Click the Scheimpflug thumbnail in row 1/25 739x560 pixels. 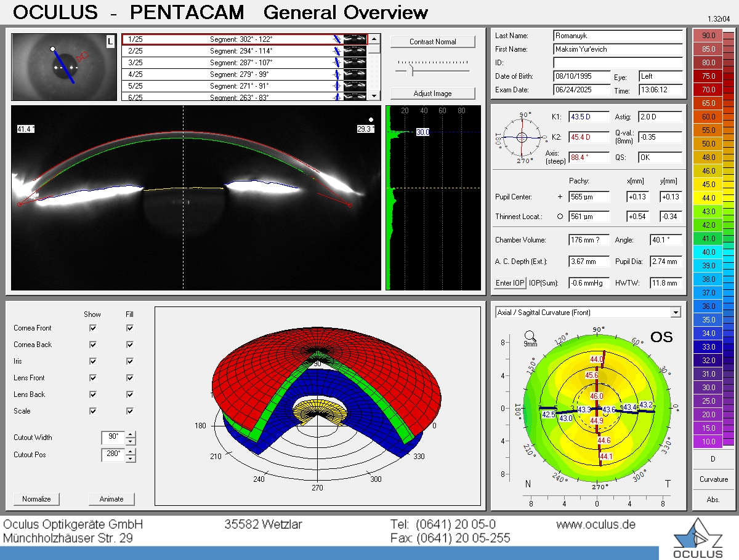click(355, 39)
